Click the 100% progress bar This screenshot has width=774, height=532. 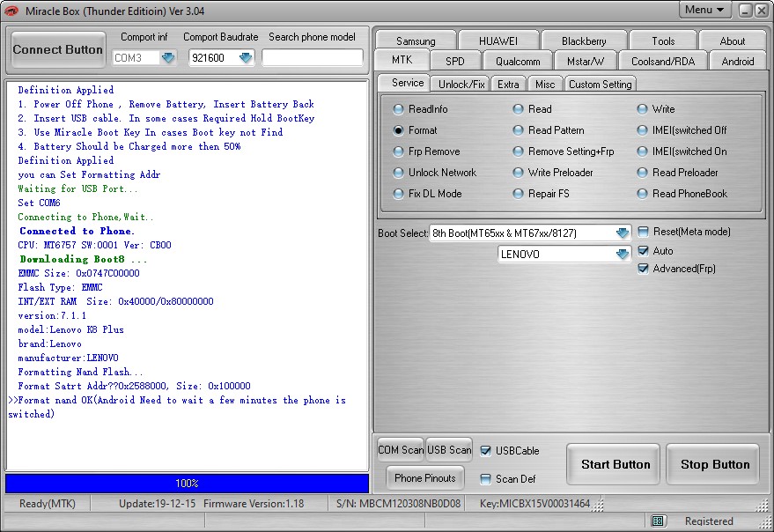coord(187,484)
